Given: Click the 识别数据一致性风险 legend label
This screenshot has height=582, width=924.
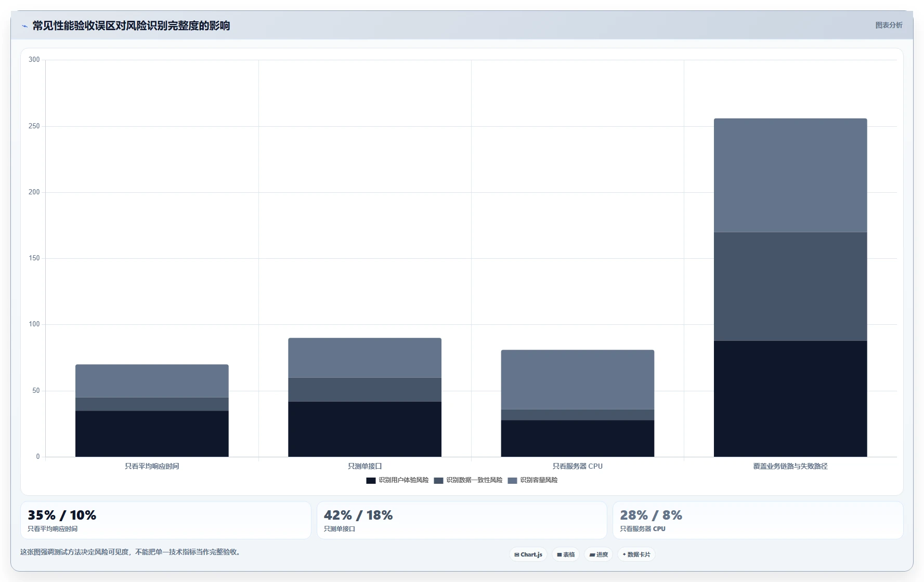Looking at the screenshot, I should pyautogui.click(x=474, y=480).
